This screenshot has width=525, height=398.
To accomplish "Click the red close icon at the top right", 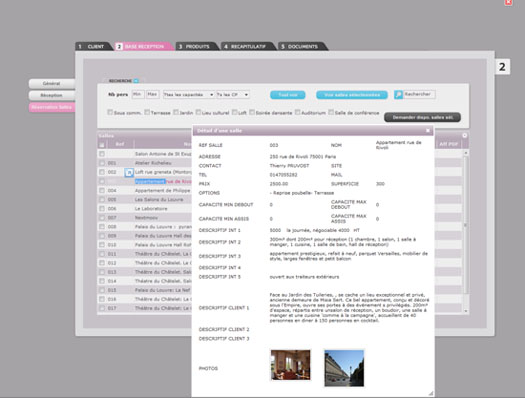I will coord(508,2).
